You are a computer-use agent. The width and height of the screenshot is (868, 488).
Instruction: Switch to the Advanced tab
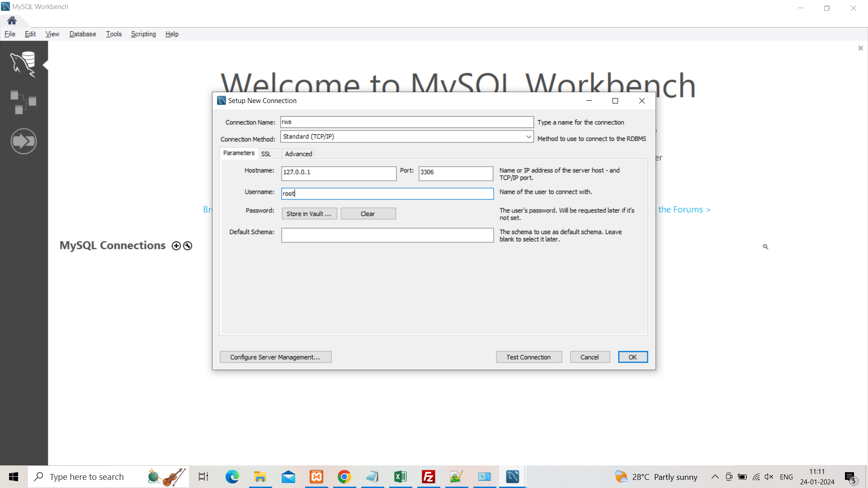point(298,154)
